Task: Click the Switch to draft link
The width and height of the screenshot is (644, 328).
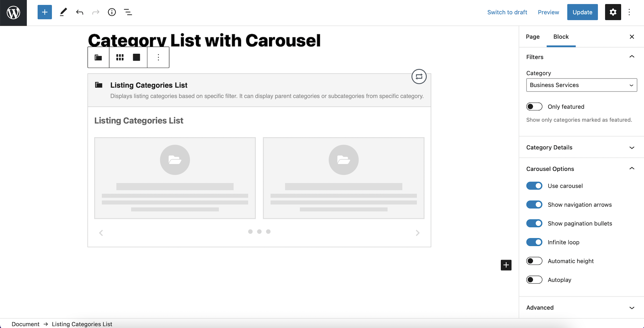Action: coord(507,12)
